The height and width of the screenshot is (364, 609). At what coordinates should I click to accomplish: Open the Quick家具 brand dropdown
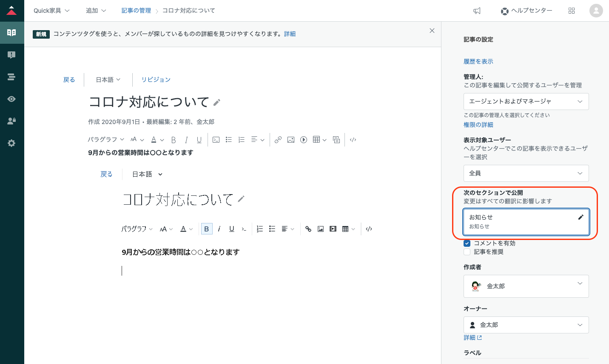(51, 11)
